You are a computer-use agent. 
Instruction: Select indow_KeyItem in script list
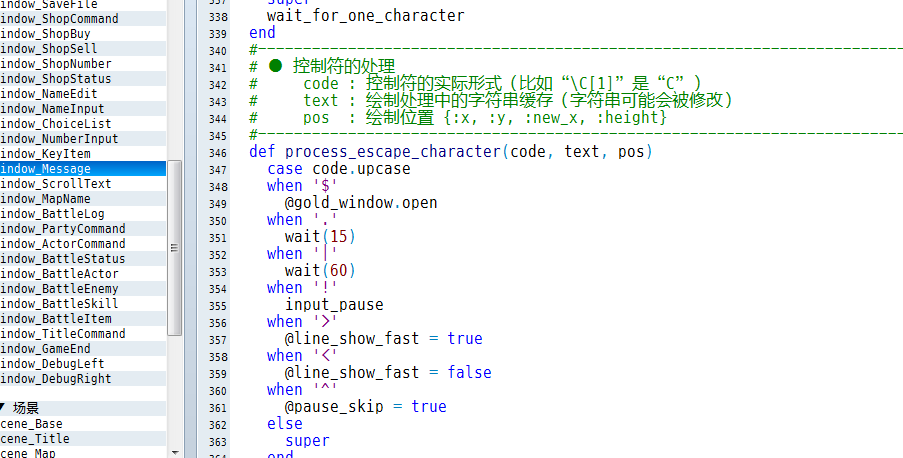(x=83, y=154)
